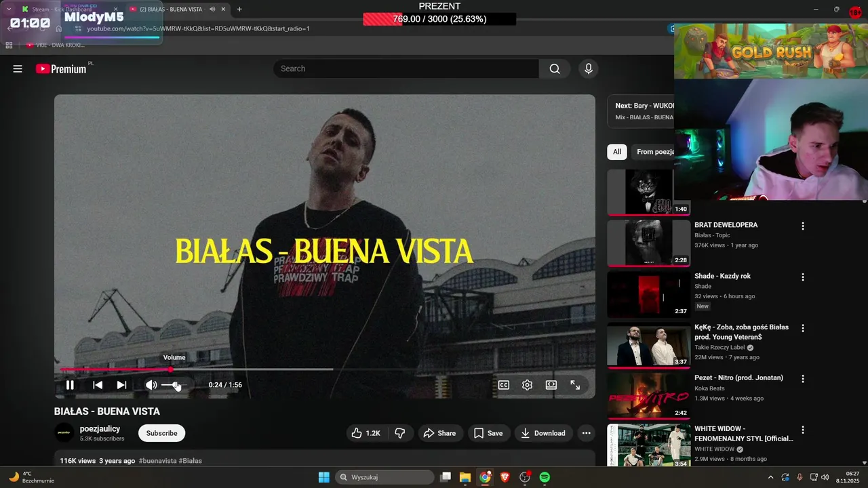
Task: Open the poezjaulicy channel avatar
Action: tap(64, 433)
